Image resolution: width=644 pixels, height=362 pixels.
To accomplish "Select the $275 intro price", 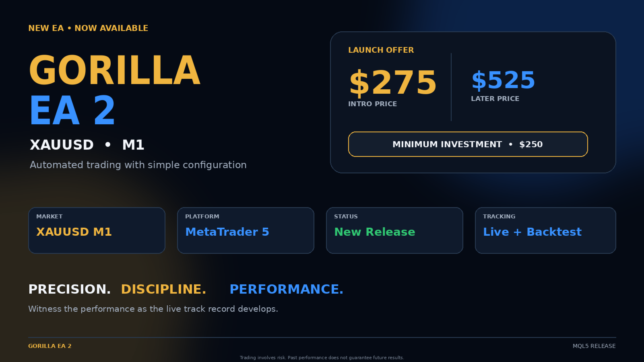I will pyautogui.click(x=393, y=83).
